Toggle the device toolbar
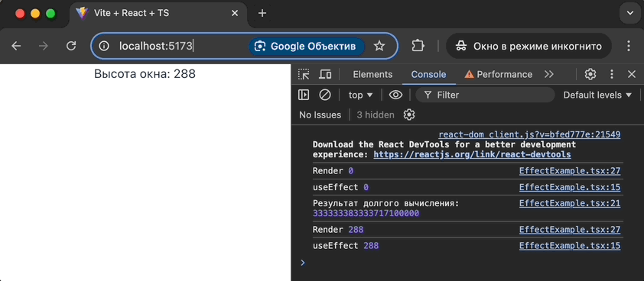 [325, 74]
